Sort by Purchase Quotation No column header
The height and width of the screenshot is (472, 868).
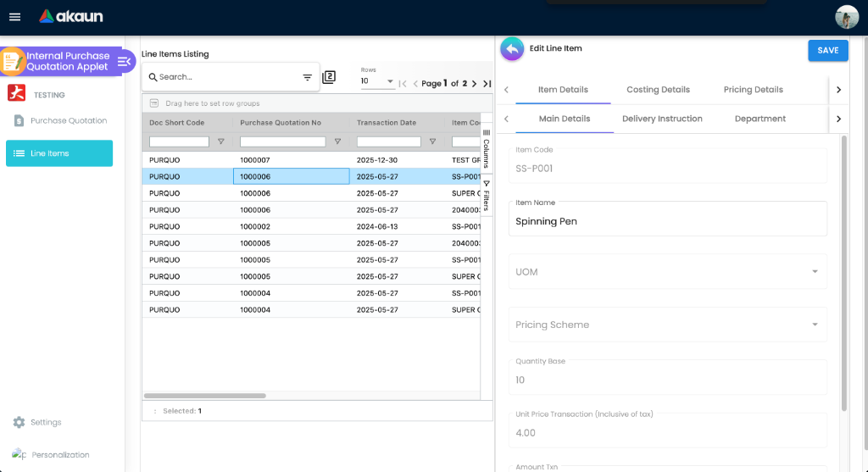tap(280, 123)
